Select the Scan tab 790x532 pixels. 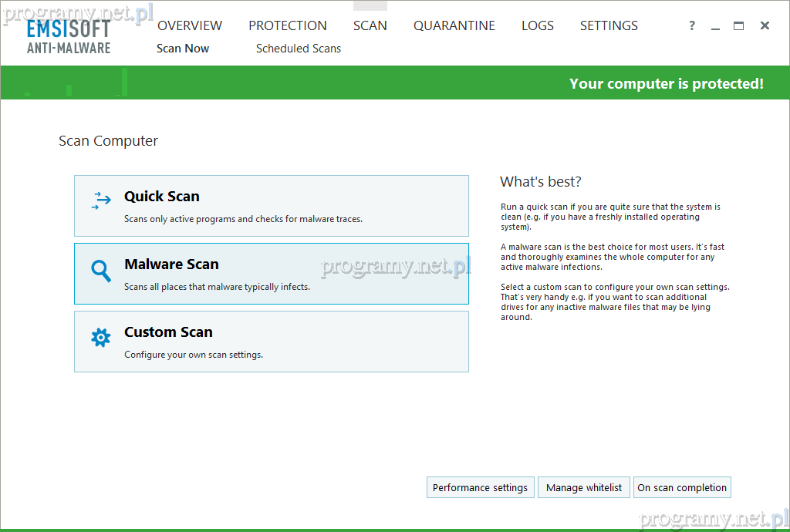(x=370, y=26)
